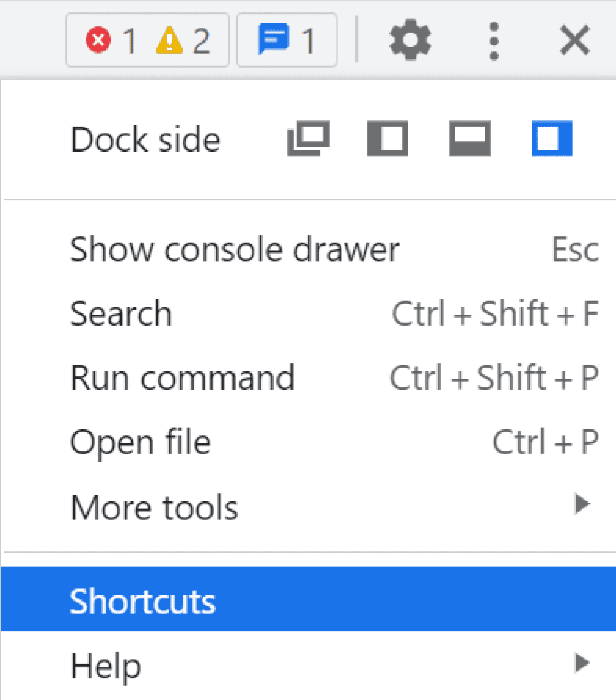Dock DevTools to the left side
Viewport: 616px width, 700px height.
[388, 139]
